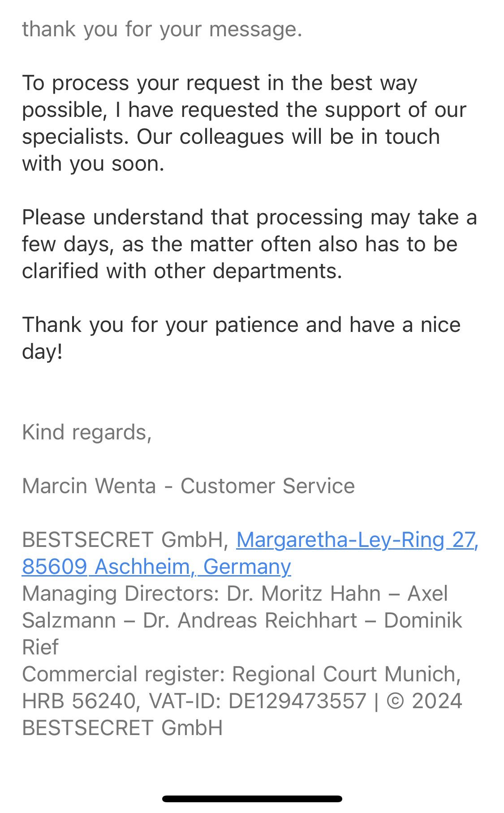Tap the paragraph about processing taking days
Viewport: 504px width, 813px height.
tap(249, 244)
